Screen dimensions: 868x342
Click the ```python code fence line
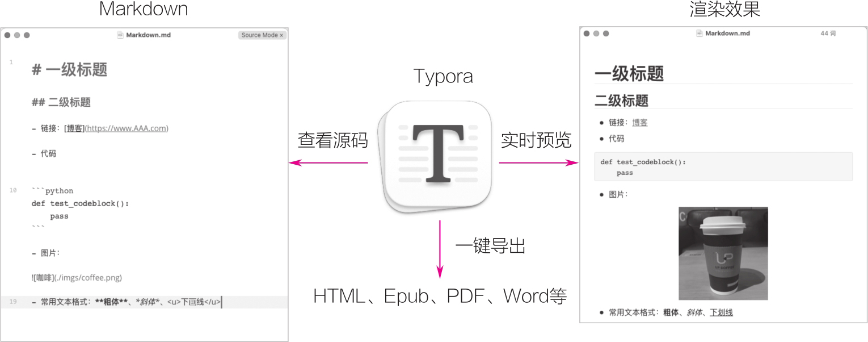(53, 191)
